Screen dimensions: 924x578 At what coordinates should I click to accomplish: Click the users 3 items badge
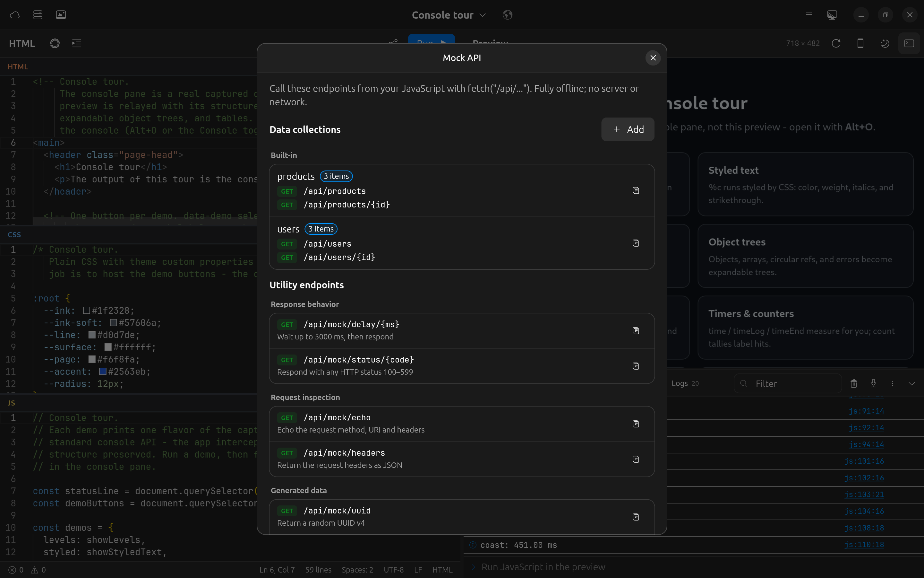click(x=321, y=229)
